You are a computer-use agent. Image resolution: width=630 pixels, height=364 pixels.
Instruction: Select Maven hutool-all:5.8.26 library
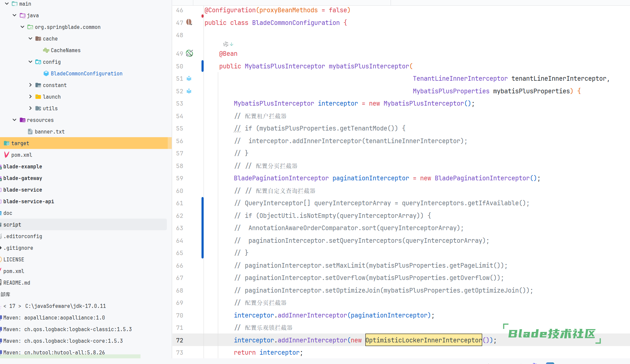coord(54,352)
